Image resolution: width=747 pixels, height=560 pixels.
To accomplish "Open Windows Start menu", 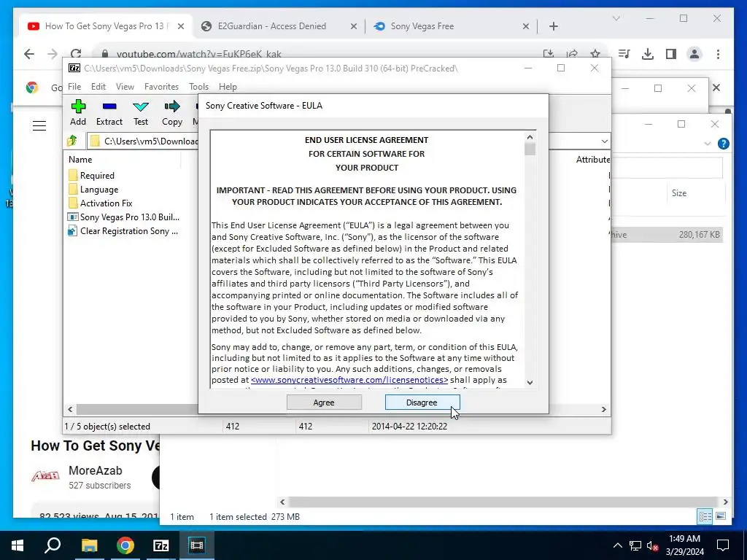I will coord(18,545).
